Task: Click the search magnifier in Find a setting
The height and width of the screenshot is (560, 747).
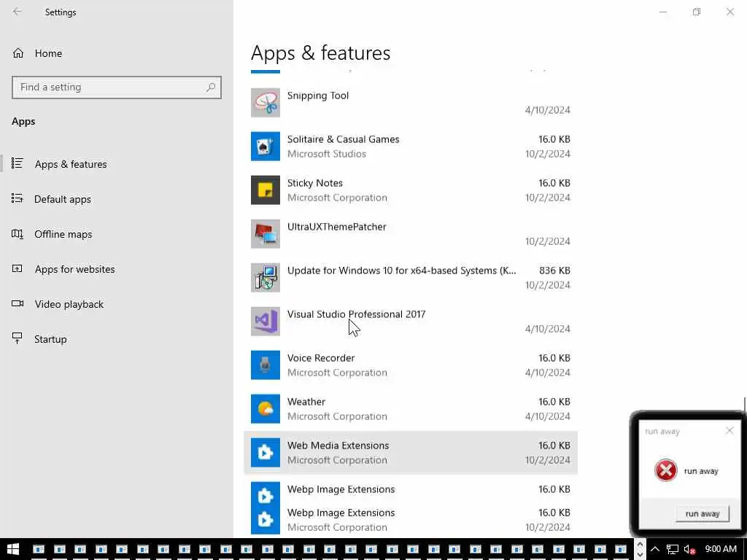Action: (211, 87)
